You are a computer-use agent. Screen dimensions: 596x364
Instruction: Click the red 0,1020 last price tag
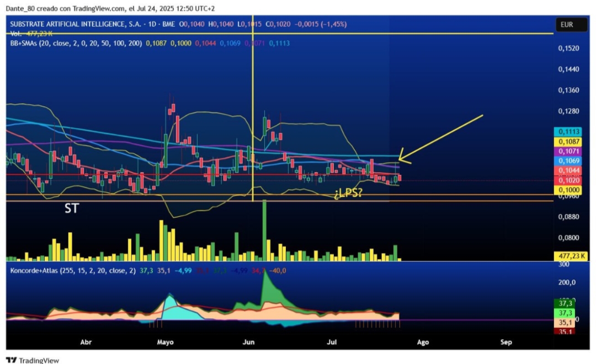(x=568, y=180)
